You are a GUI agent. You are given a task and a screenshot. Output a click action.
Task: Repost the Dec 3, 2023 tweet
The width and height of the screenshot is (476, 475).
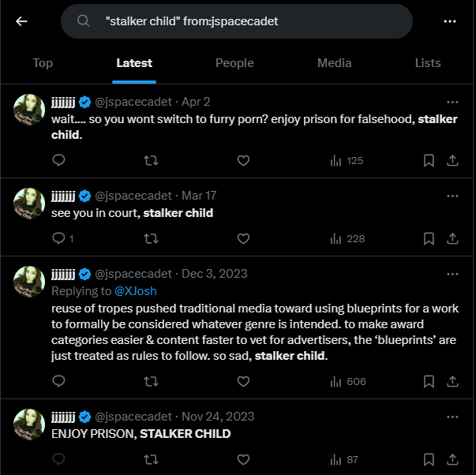[x=151, y=381]
